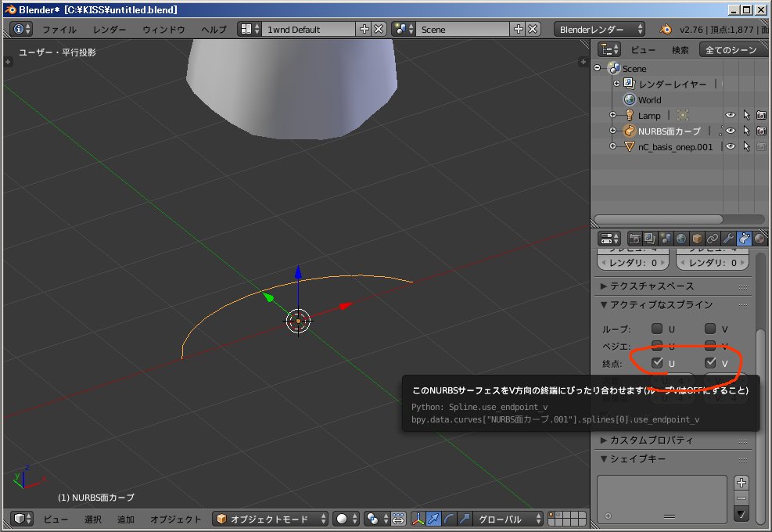Click the nC_basis_onep.001 mesh triangle icon
Image resolution: width=772 pixels, height=532 pixels.
pos(629,147)
